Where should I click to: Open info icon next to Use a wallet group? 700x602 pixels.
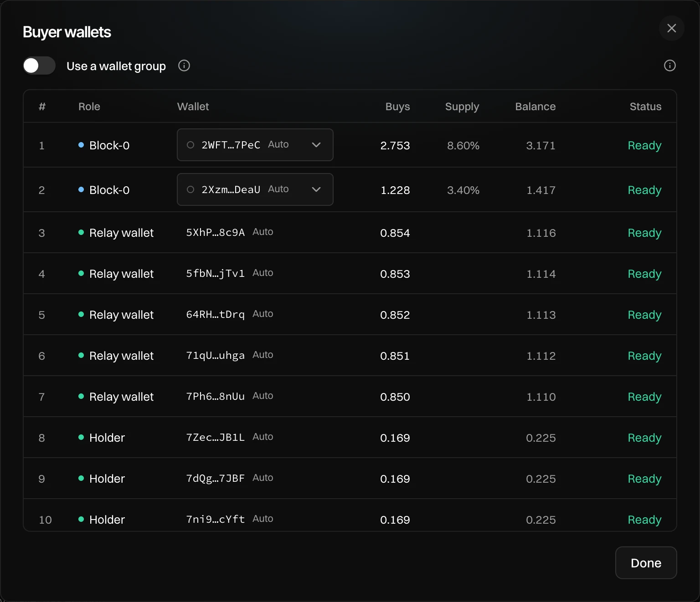click(184, 66)
